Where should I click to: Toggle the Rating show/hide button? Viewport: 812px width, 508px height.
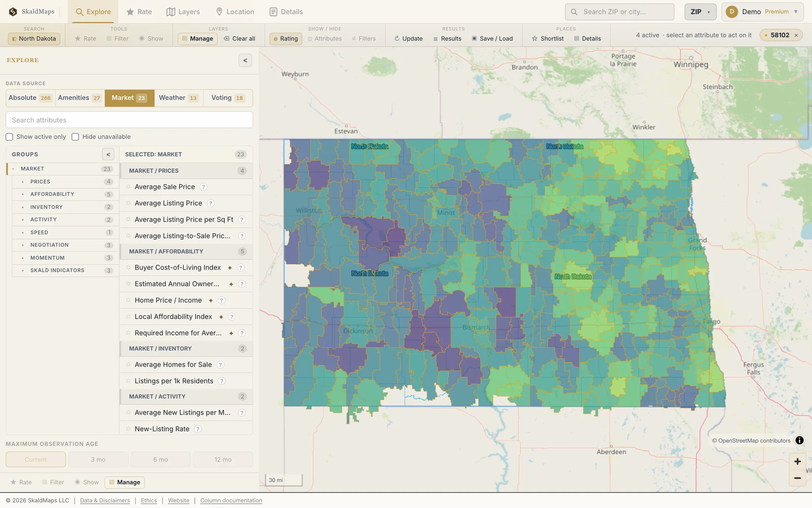click(x=286, y=38)
